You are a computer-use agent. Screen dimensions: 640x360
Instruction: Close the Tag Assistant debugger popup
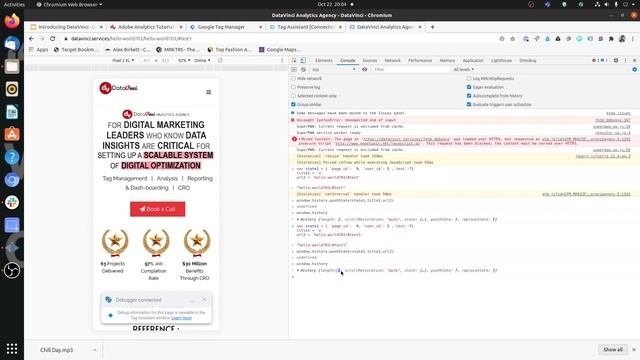click(x=204, y=300)
